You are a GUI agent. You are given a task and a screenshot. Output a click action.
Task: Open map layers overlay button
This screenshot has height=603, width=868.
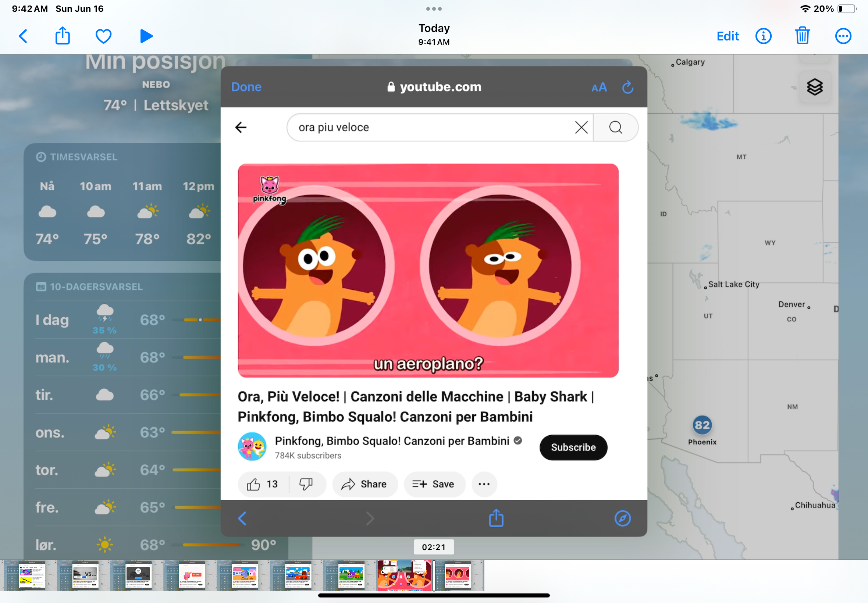(x=815, y=87)
